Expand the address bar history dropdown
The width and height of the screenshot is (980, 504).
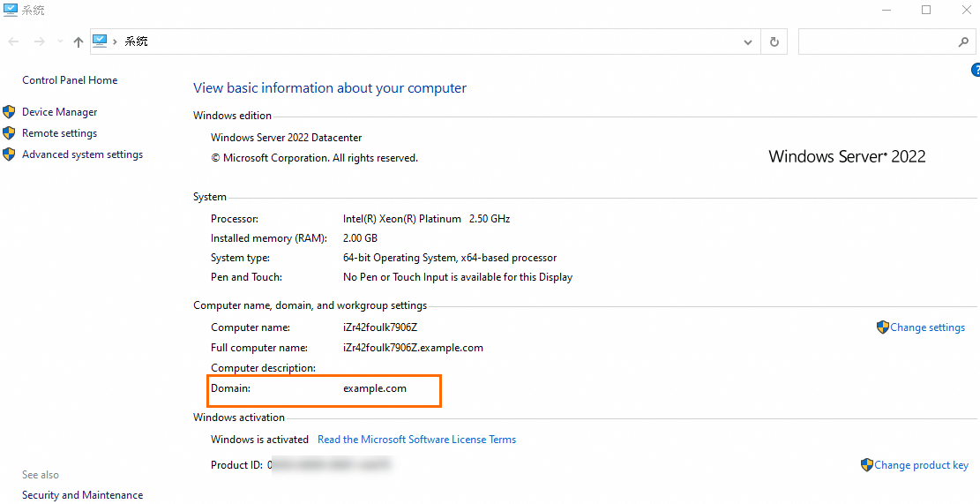click(x=748, y=41)
